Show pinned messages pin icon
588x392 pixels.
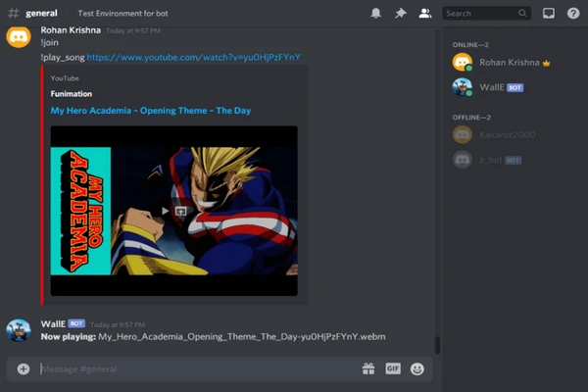click(x=401, y=13)
